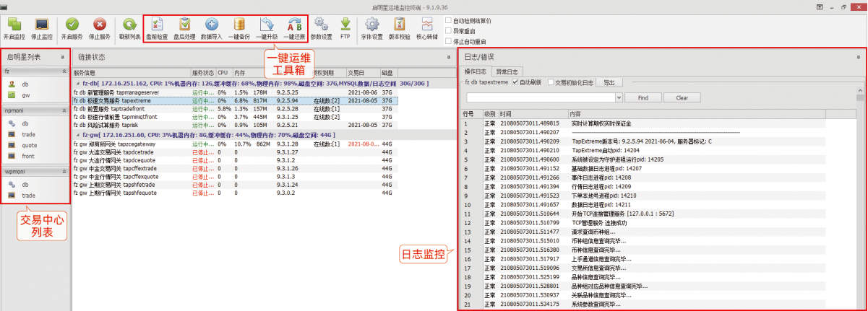
Task: Enable the 自动检测结算价 checkbox
Action: click(x=449, y=20)
